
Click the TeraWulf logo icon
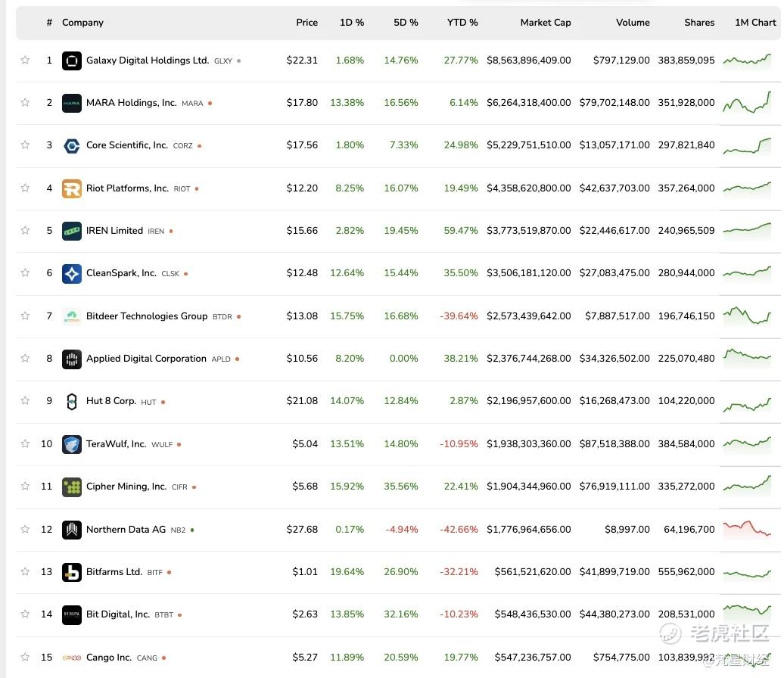tap(71, 444)
